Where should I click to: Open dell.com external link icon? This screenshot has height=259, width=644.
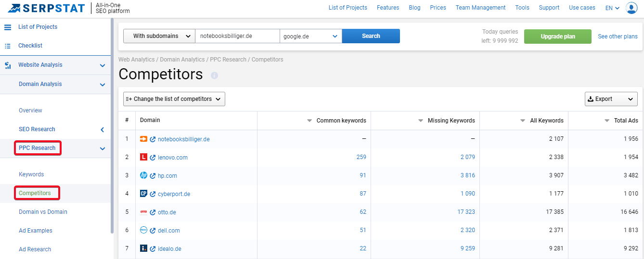pos(153,231)
